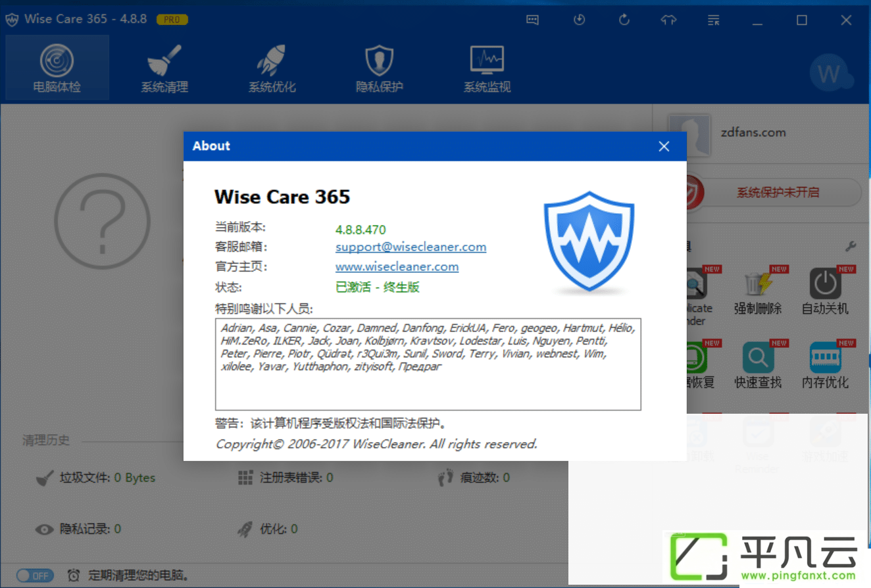Viewport: 871px width, 588px height.
Task: Click the refresh arrow icon in title bar
Action: coord(624,20)
